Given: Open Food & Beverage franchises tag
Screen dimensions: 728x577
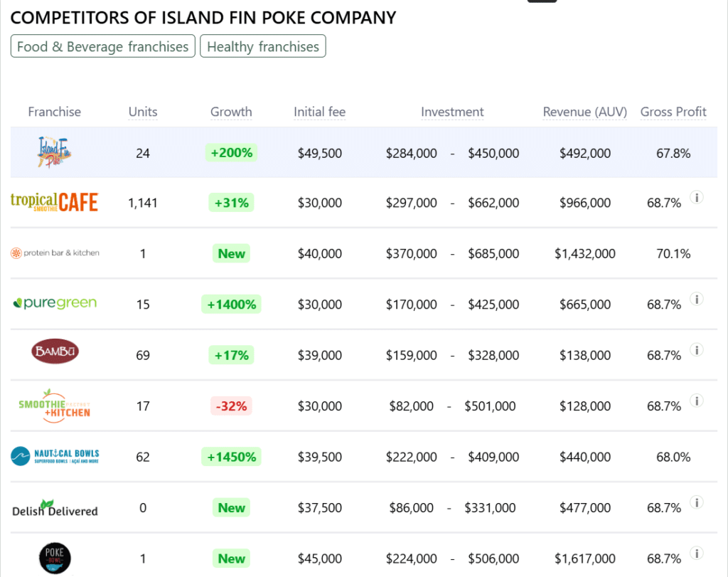Looking at the screenshot, I should (x=102, y=46).
